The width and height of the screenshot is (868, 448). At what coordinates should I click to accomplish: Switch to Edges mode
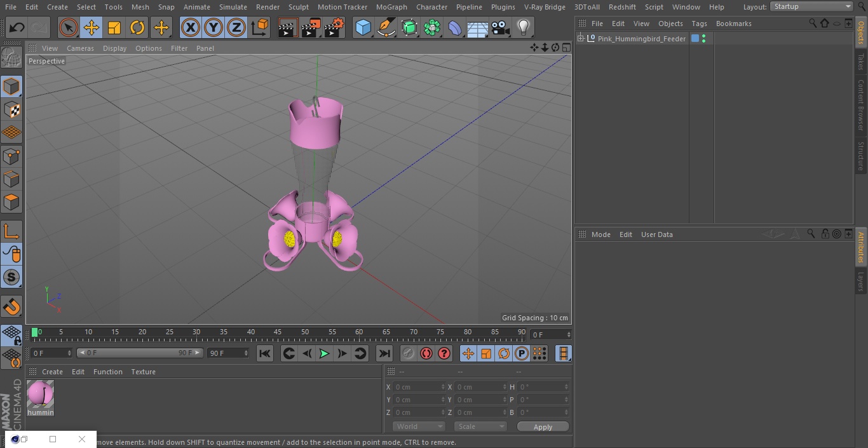[11, 179]
